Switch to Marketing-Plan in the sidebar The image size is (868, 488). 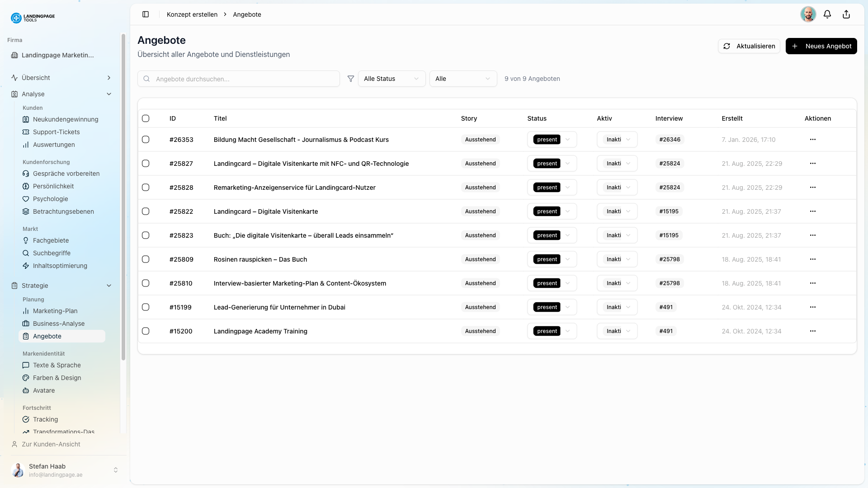click(55, 311)
